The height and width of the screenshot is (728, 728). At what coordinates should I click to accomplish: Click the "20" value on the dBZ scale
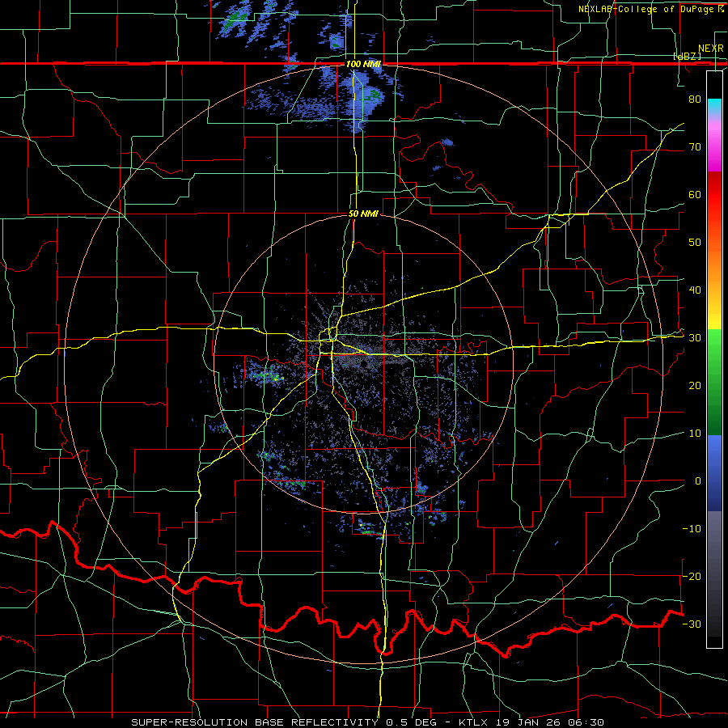pos(695,386)
